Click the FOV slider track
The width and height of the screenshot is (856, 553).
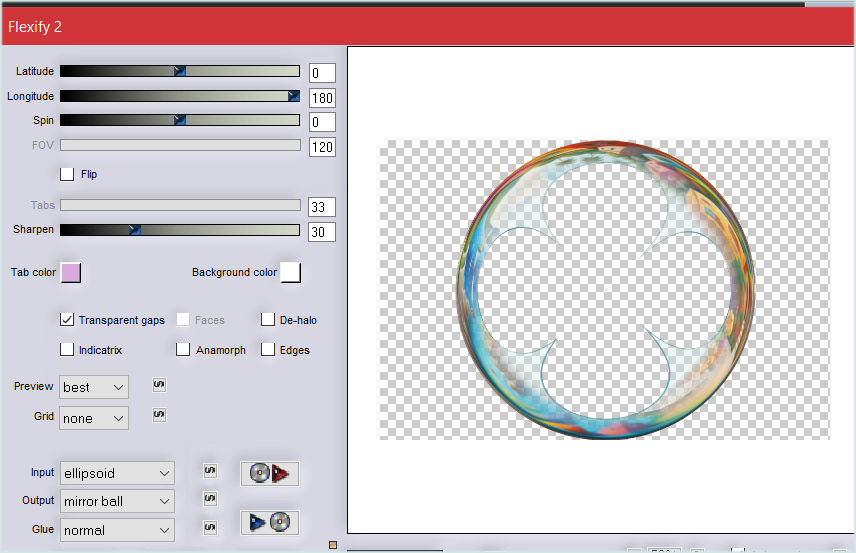[180, 145]
